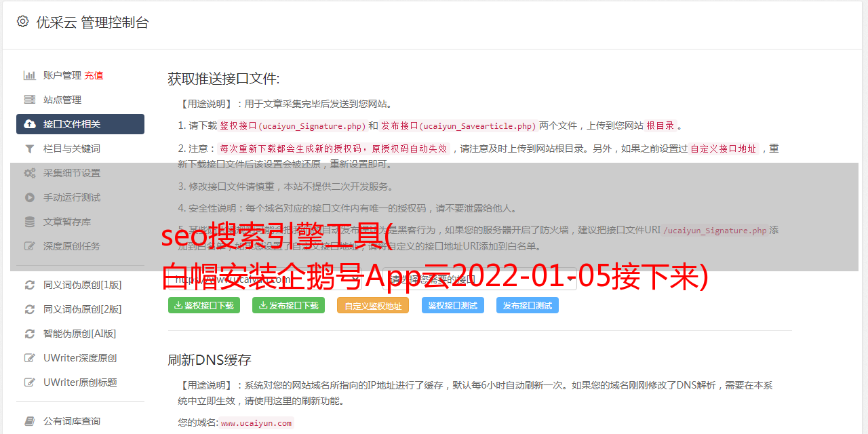This screenshot has width=868, height=434.
Task: Click the cloud-upload icon for 接口文件相关
Action: click(30, 124)
